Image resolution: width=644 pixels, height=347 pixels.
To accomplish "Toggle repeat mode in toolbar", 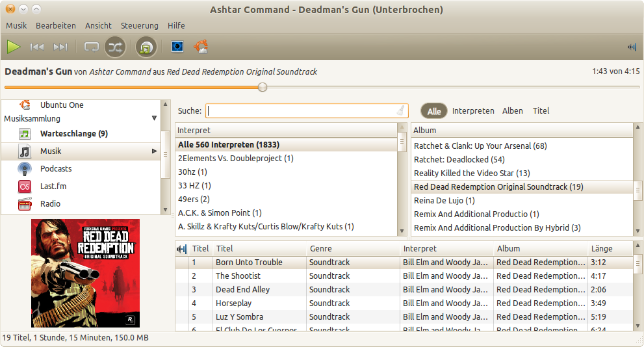I will tap(91, 47).
